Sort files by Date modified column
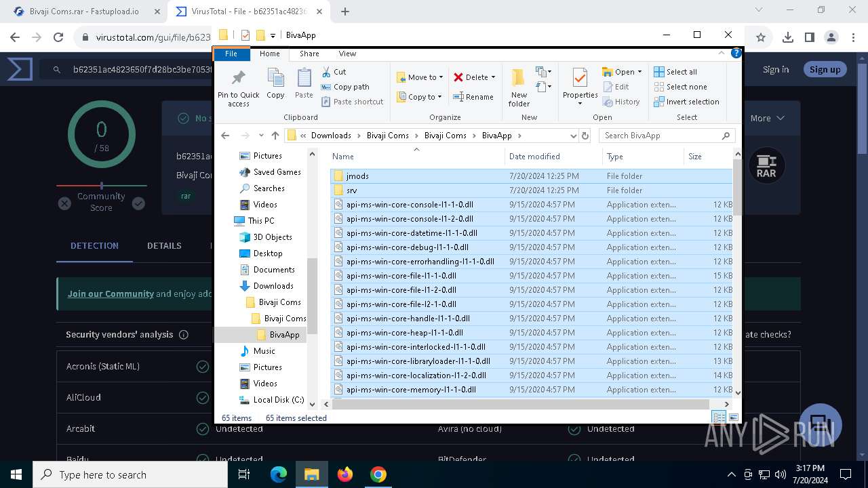 coord(553,157)
